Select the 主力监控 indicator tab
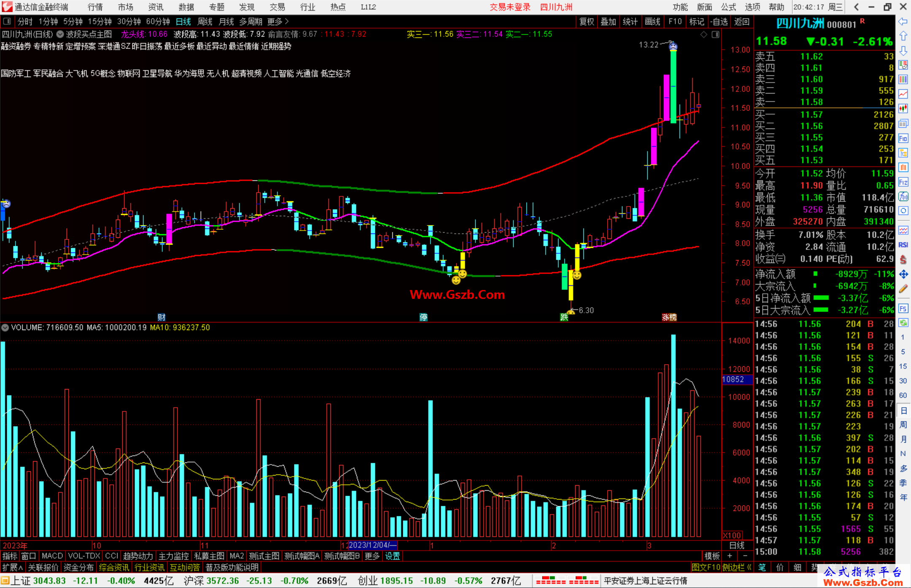The width and height of the screenshot is (911, 588). point(173,556)
